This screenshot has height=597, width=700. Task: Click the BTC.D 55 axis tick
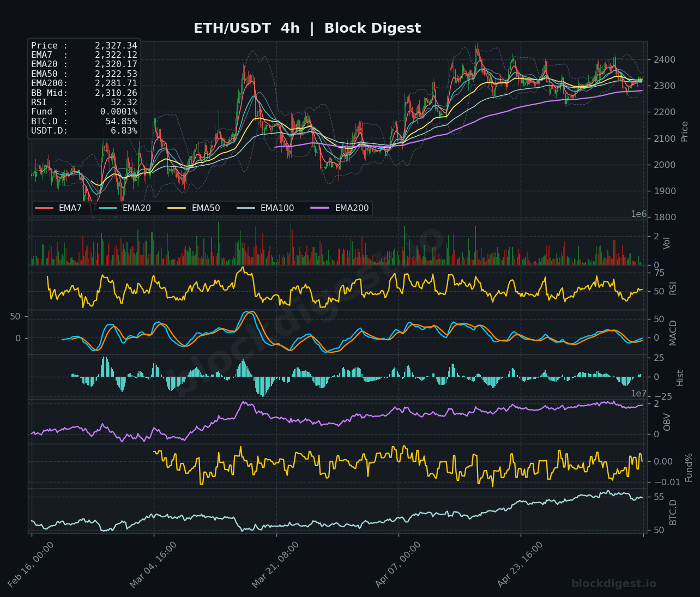tap(659, 497)
